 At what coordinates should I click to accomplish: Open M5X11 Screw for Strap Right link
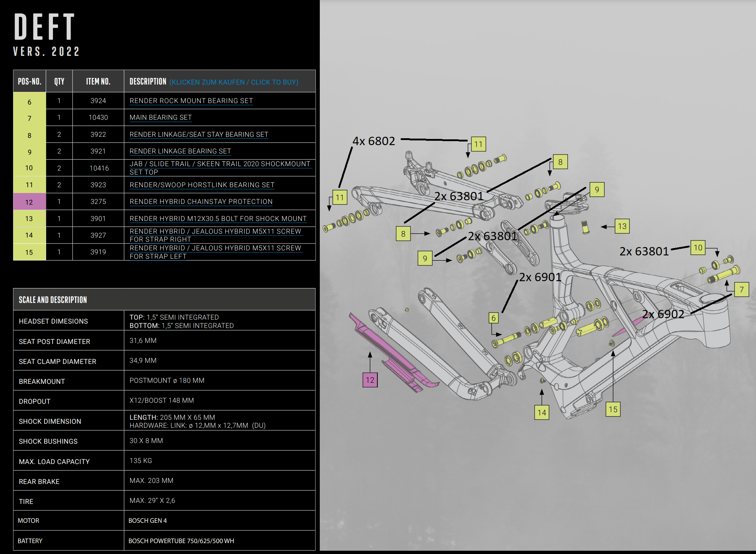(215, 231)
